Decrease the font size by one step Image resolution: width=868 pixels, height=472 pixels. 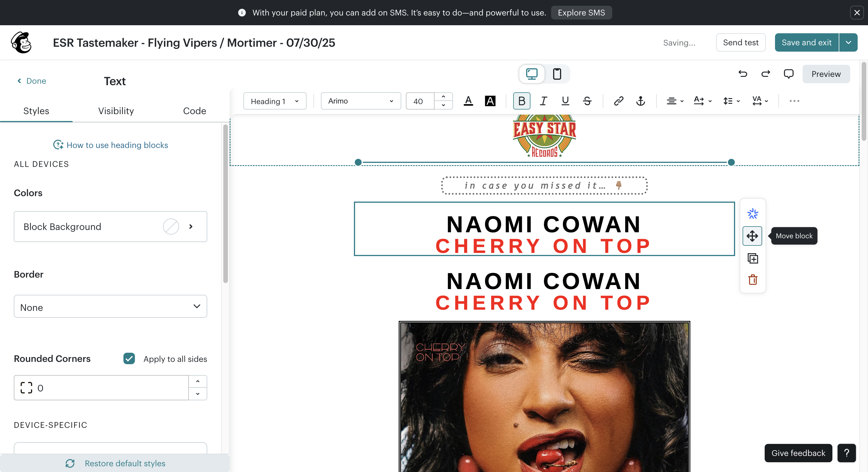443,105
